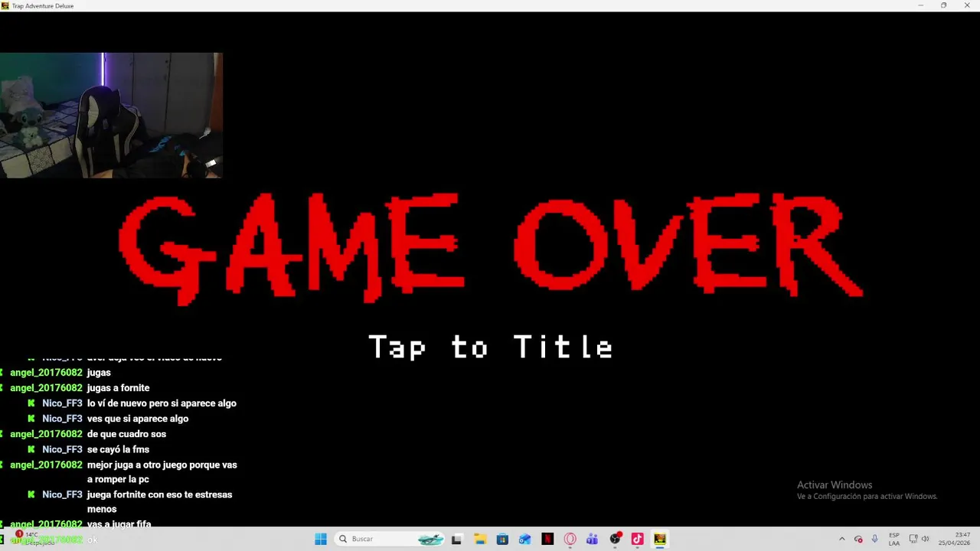
Task: Open the network tray icon
Action: pyautogui.click(x=913, y=539)
